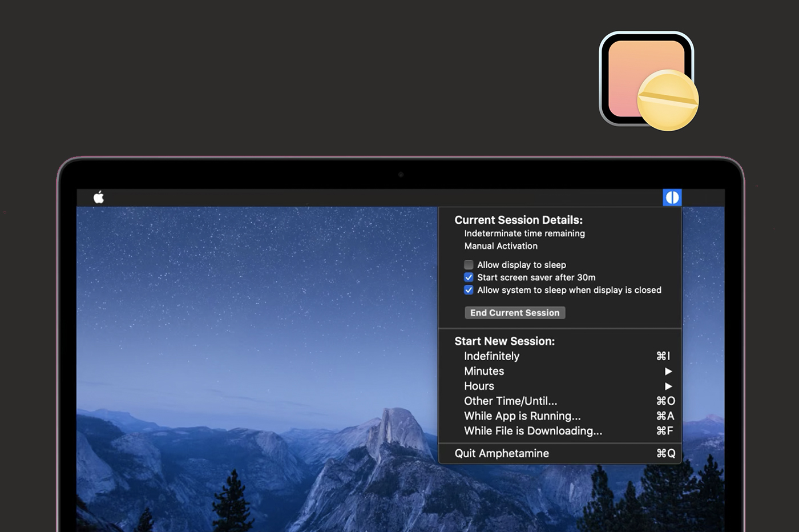Choose Other Time/Until... option
Image resolution: width=799 pixels, height=532 pixels.
coord(560,401)
